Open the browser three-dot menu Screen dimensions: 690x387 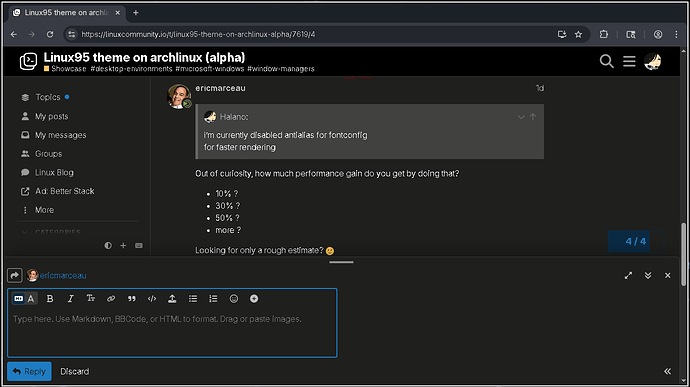[x=676, y=34]
